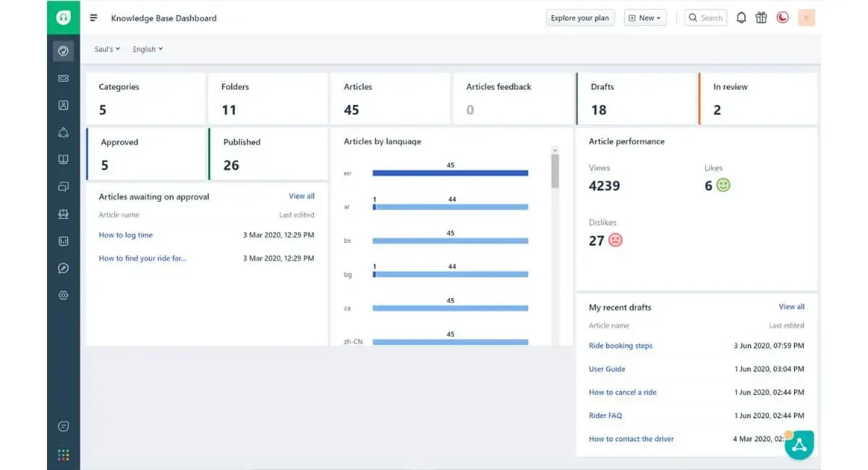This screenshot has width=868, height=470.
Task: Open the draft How to contact the driver
Action: pos(631,438)
